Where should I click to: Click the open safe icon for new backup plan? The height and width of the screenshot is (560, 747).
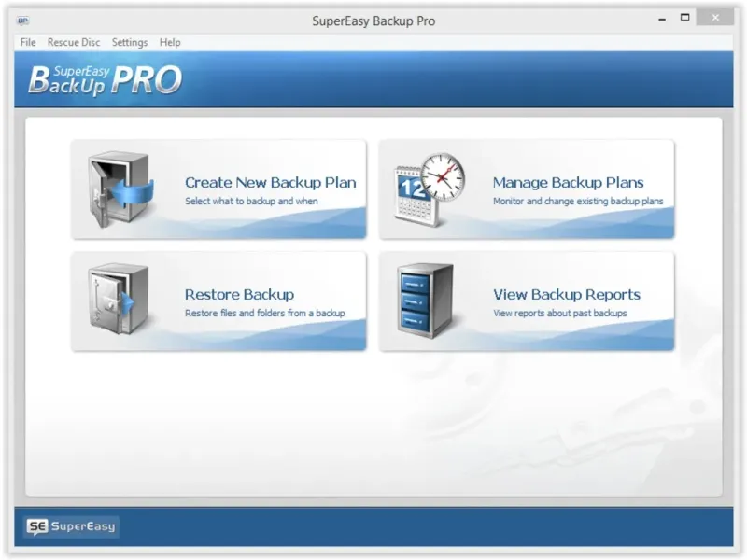point(120,189)
